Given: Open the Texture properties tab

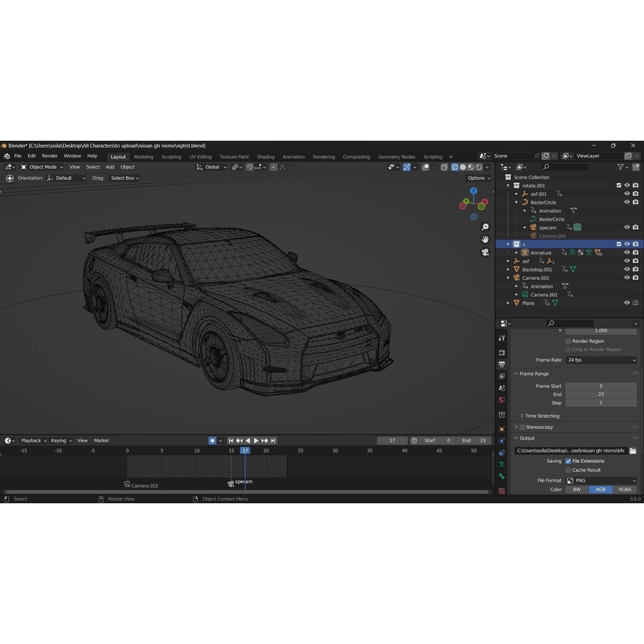Looking at the screenshot, I should click(502, 491).
